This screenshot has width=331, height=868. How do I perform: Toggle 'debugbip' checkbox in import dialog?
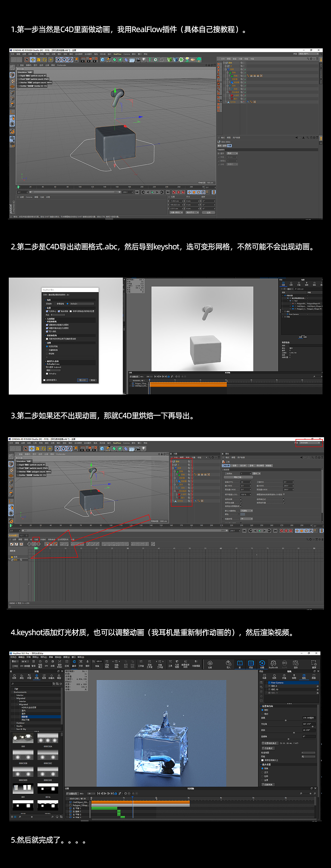tap(47, 374)
